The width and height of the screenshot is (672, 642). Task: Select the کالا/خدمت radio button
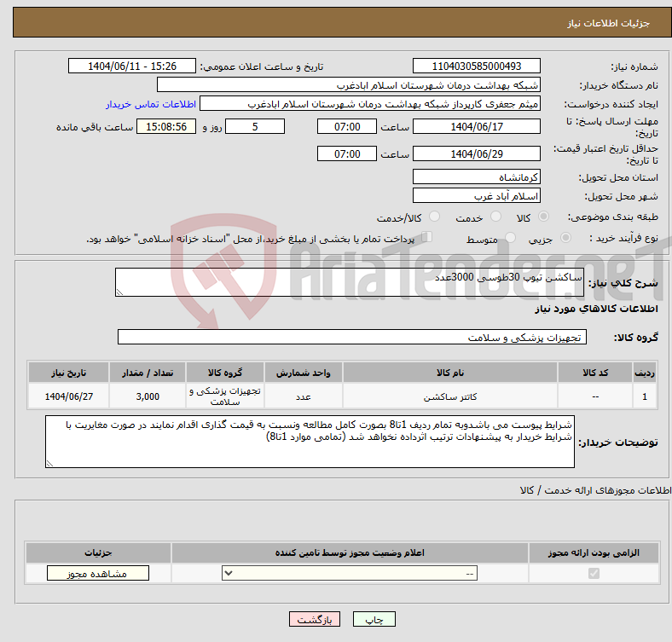point(435,217)
